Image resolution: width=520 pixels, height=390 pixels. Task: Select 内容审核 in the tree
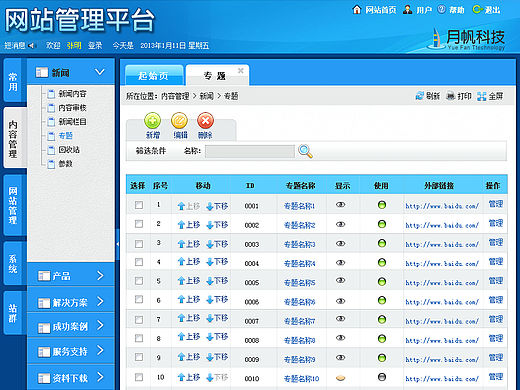pos(72,108)
